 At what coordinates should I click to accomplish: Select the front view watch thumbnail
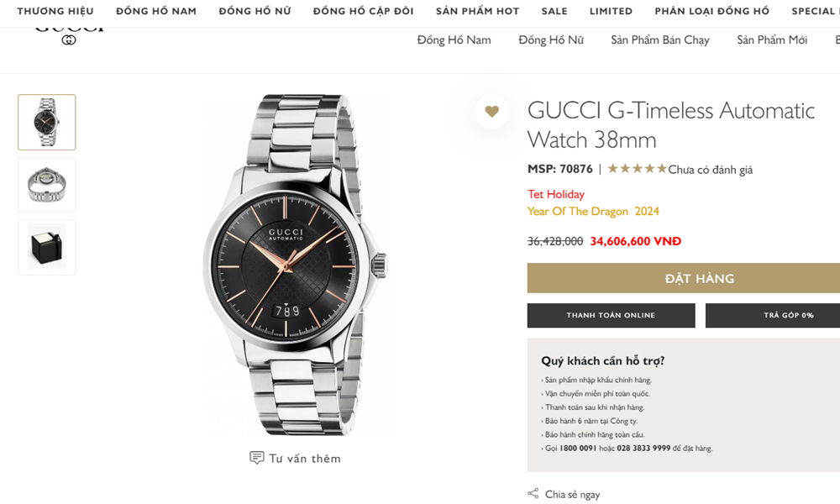pyautogui.click(x=47, y=123)
